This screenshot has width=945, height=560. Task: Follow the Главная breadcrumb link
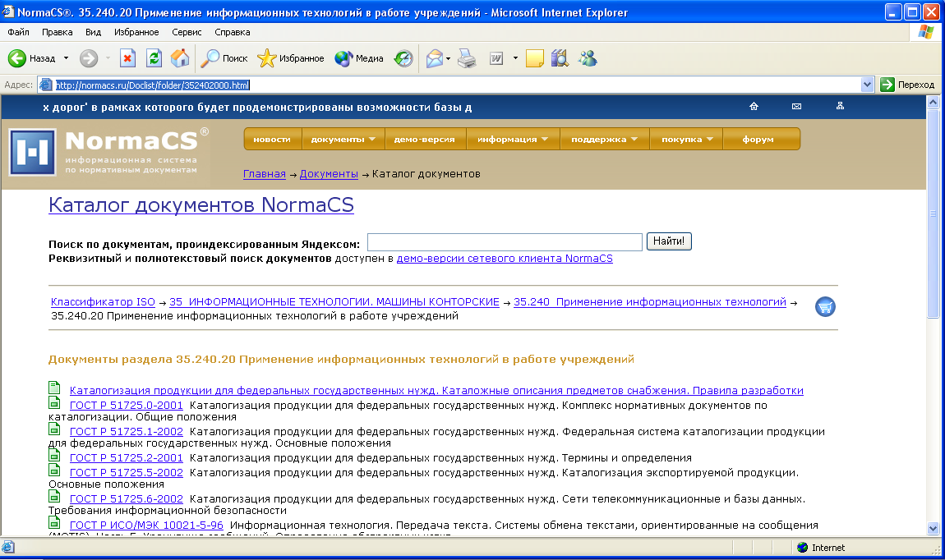coord(265,174)
